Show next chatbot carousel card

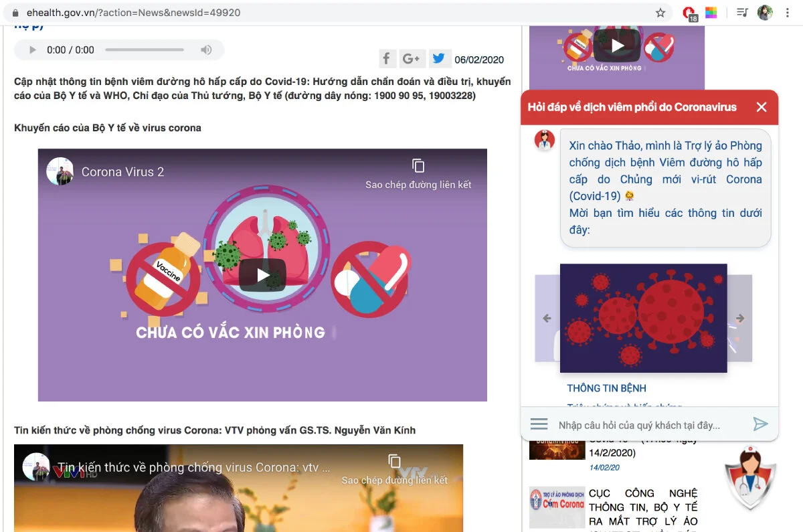coord(740,319)
